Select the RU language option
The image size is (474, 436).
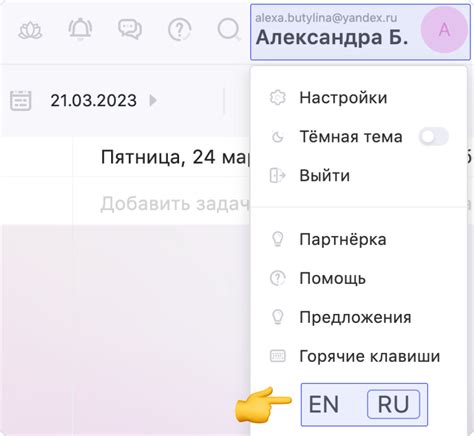pos(393,404)
